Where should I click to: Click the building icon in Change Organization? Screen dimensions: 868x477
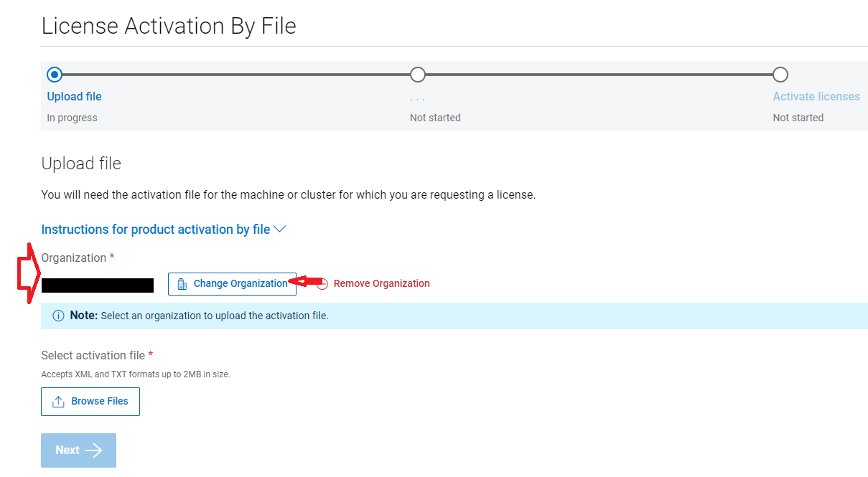[182, 284]
